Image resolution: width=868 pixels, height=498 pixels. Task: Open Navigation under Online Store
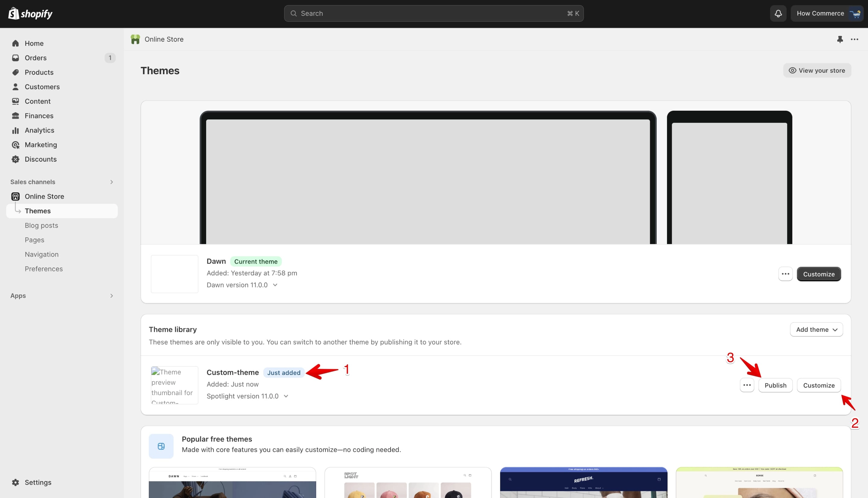click(x=42, y=255)
